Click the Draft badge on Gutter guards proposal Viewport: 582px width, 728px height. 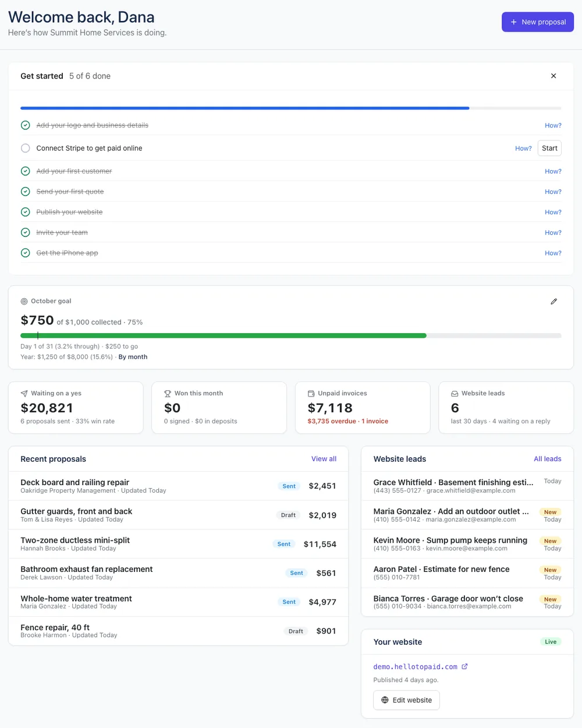coord(288,515)
